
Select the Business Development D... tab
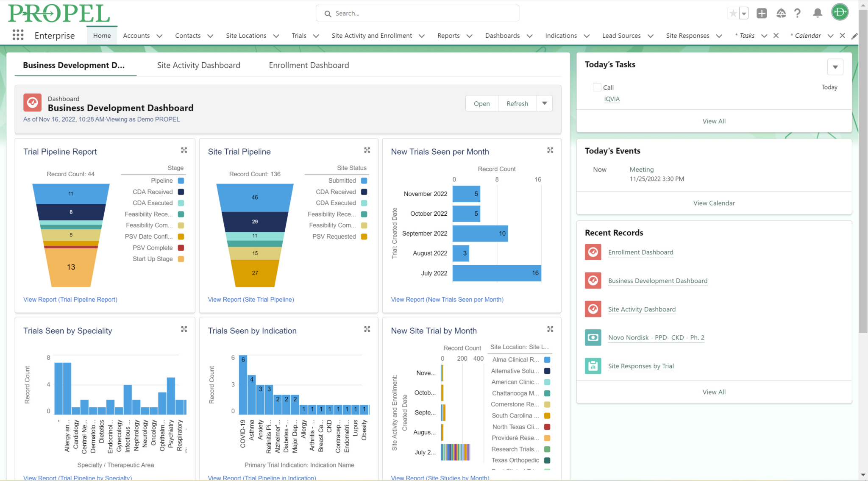(74, 65)
